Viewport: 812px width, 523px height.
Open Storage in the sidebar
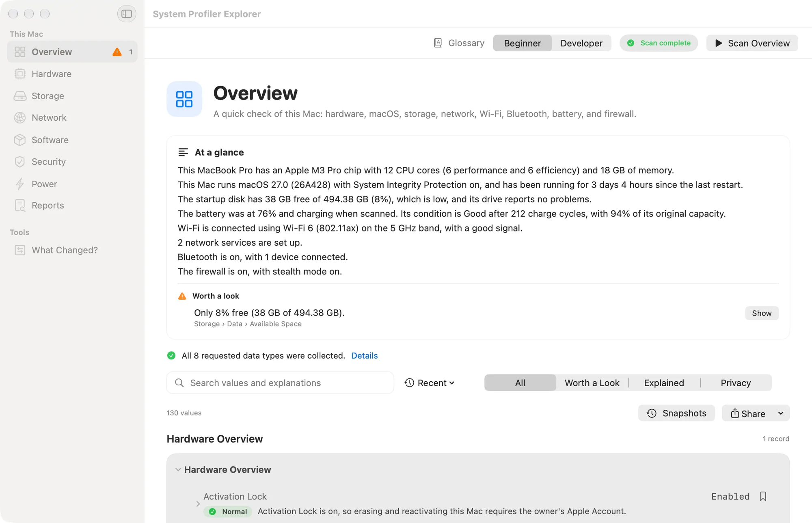[72, 96]
